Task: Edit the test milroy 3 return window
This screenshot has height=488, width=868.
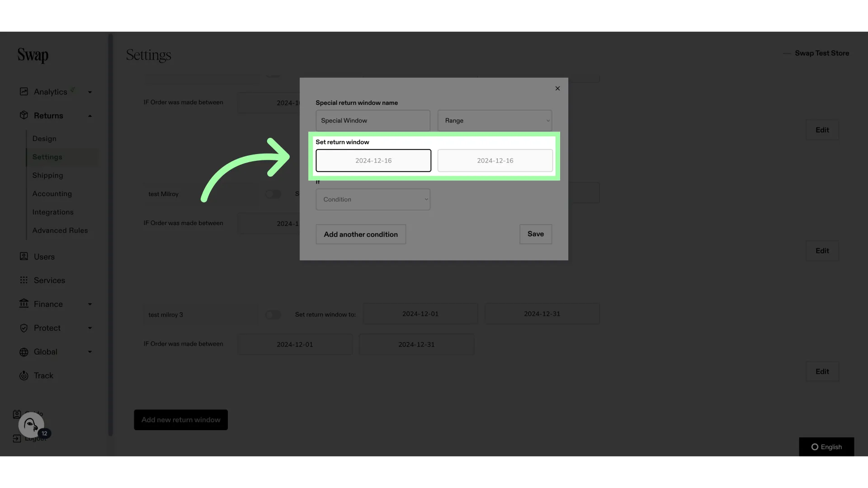Action: [x=822, y=371]
